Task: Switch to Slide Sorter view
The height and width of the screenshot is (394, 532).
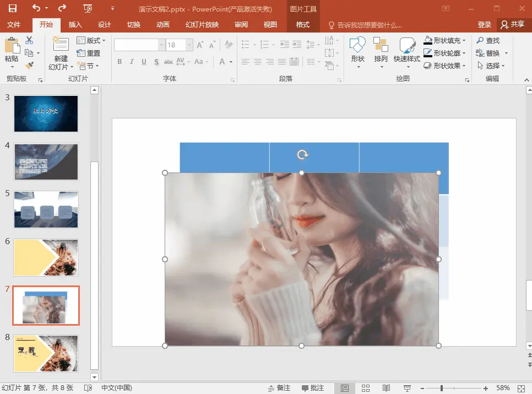Action: click(366, 388)
